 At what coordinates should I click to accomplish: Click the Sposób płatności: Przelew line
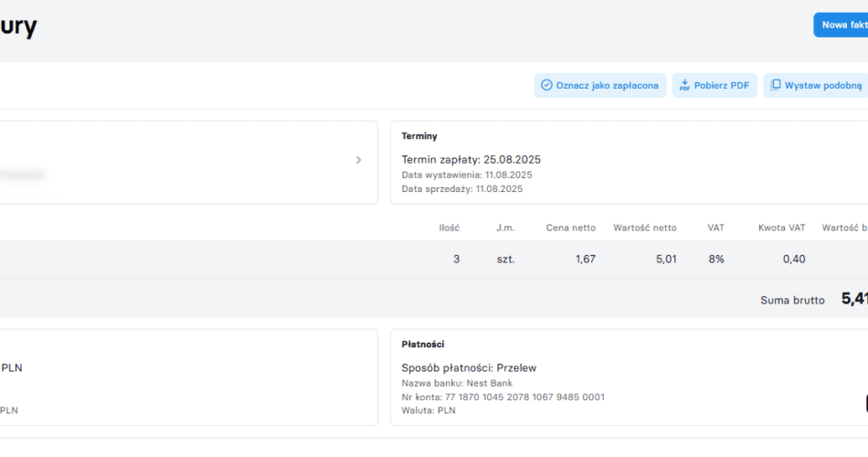click(469, 367)
